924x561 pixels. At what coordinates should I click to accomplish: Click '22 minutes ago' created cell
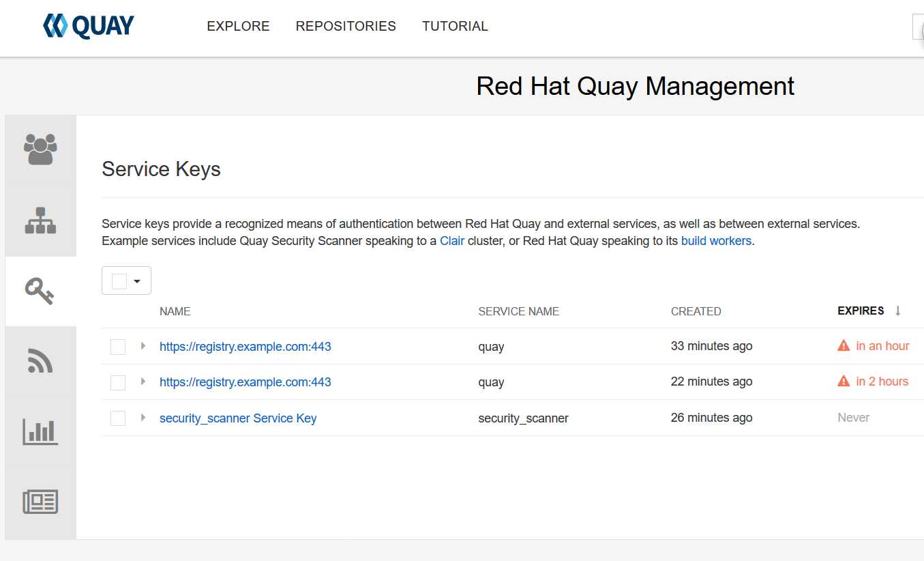(x=711, y=382)
